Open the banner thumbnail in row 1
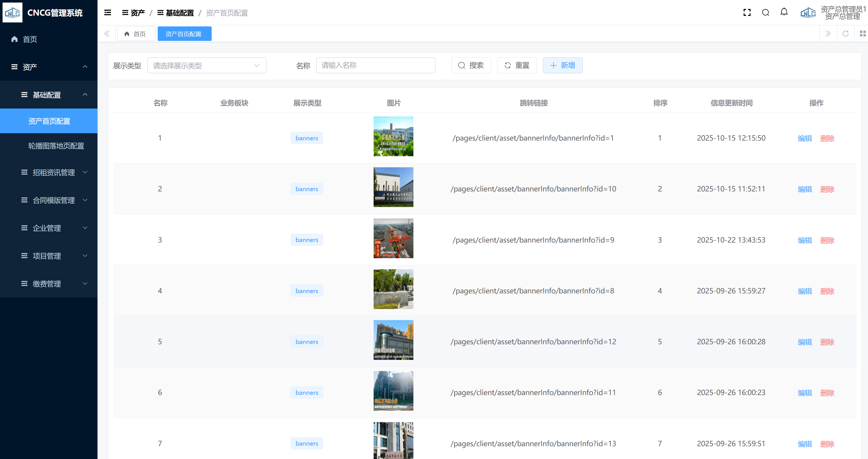868x459 pixels. point(393,136)
